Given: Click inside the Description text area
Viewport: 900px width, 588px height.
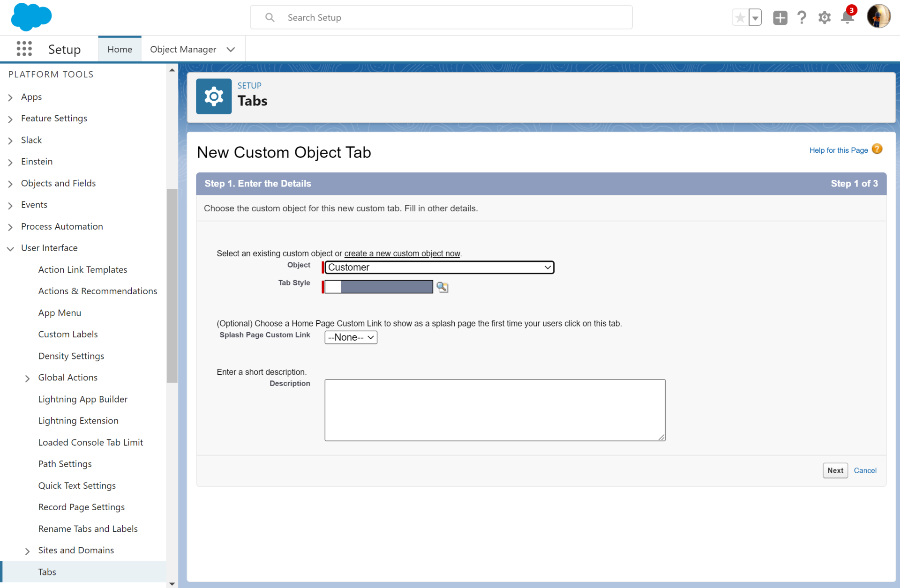Looking at the screenshot, I should click(x=495, y=410).
